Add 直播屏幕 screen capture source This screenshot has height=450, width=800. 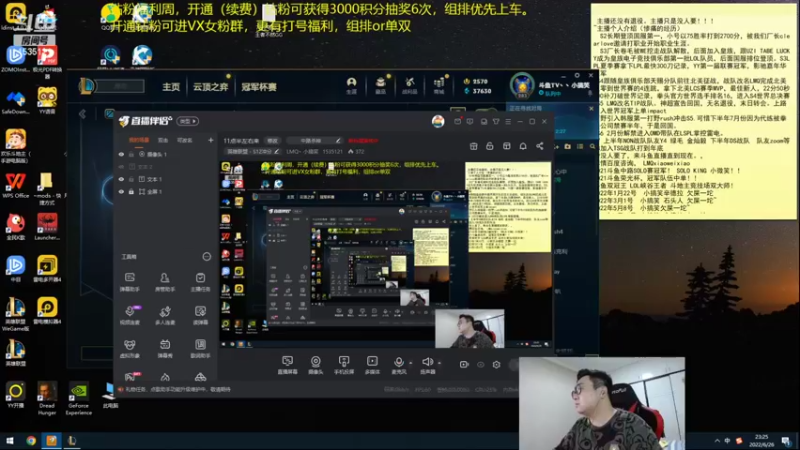point(287,365)
